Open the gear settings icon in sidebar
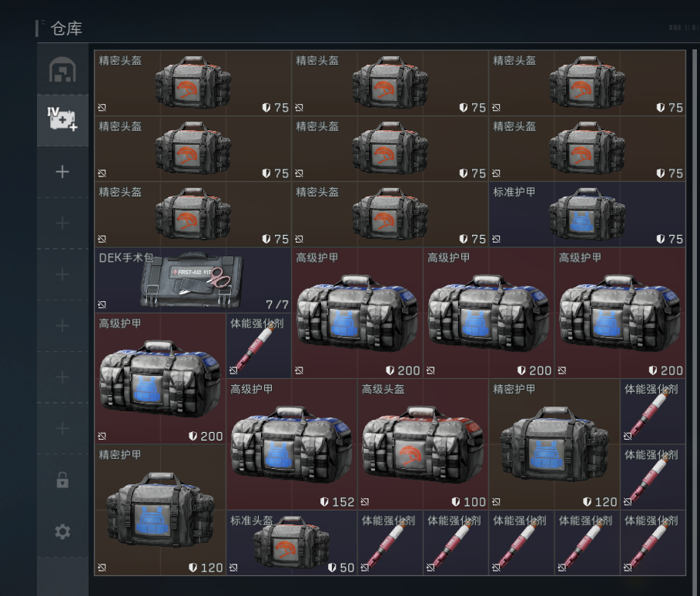 (62, 531)
